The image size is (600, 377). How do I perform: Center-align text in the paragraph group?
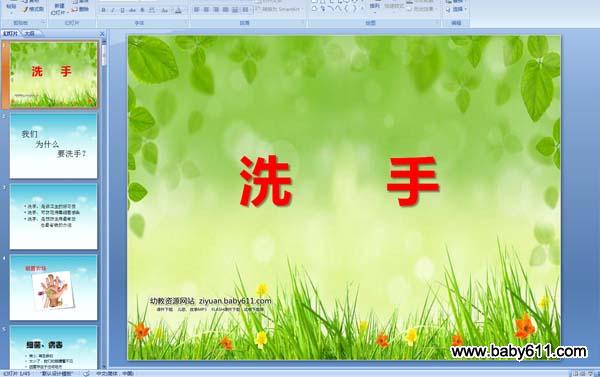coord(206,10)
